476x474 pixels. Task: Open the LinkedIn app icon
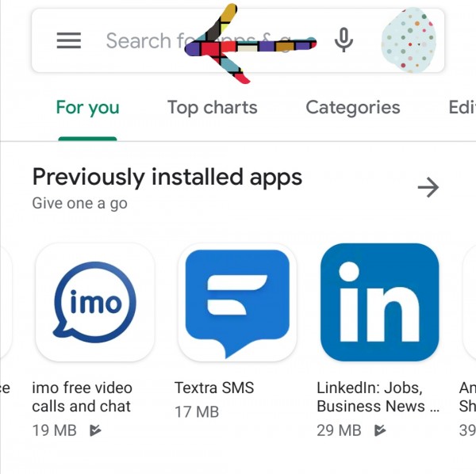point(379,302)
